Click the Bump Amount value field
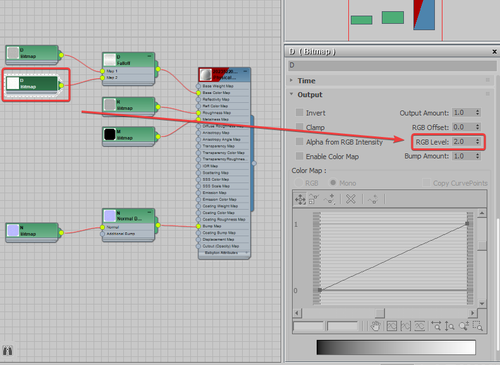Viewport: 500px width, 365px height. click(463, 156)
